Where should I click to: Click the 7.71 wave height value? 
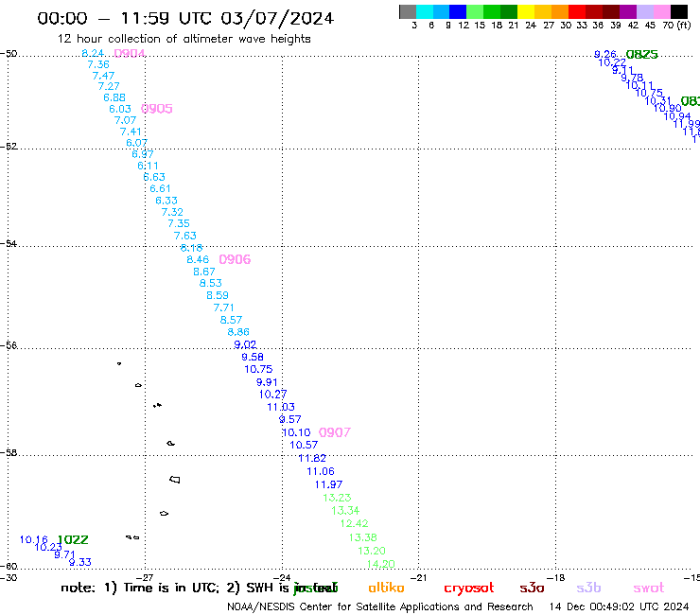pos(223,307)
